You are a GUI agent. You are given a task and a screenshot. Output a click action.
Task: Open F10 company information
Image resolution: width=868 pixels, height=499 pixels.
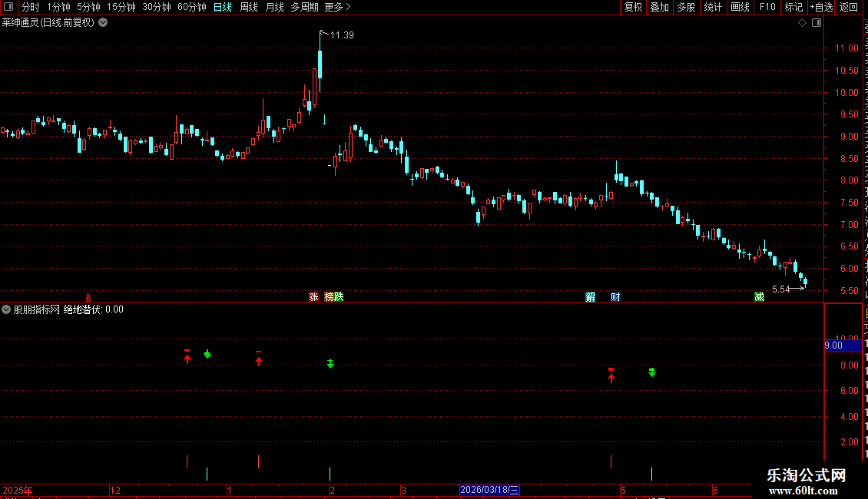(767, 7)
